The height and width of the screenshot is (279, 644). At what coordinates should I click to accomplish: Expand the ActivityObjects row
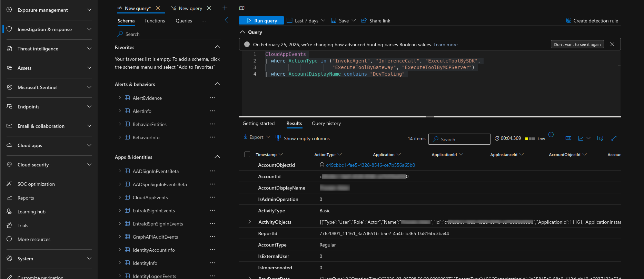250,222
